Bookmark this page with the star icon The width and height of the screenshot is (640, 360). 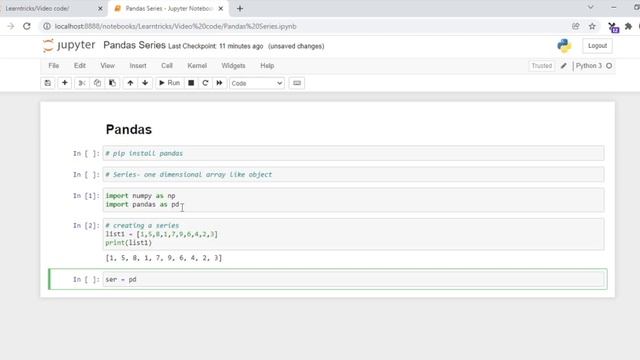592,27
